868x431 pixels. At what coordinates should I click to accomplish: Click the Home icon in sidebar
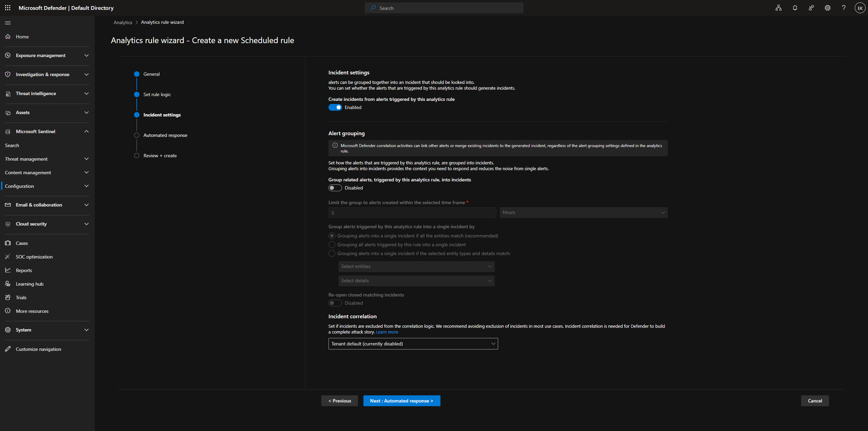8,37
